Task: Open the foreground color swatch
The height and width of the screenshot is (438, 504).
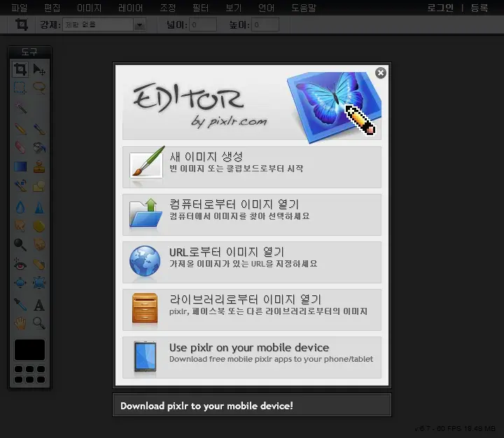Action: point(29,350)
